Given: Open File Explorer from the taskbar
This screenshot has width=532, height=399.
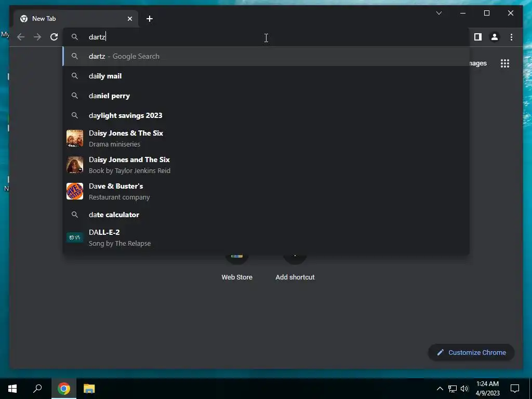Looking at the screenshot, I should (89, 389).
